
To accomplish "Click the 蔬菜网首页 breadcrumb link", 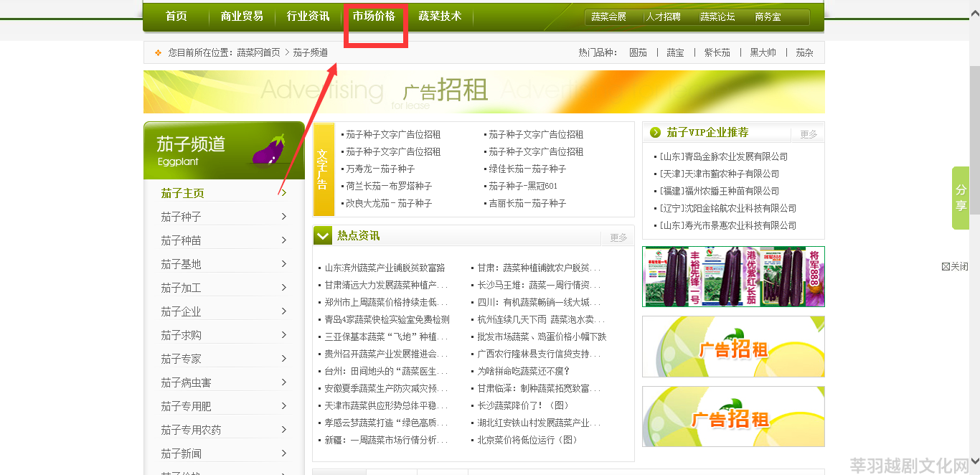I will pos(258,52).
